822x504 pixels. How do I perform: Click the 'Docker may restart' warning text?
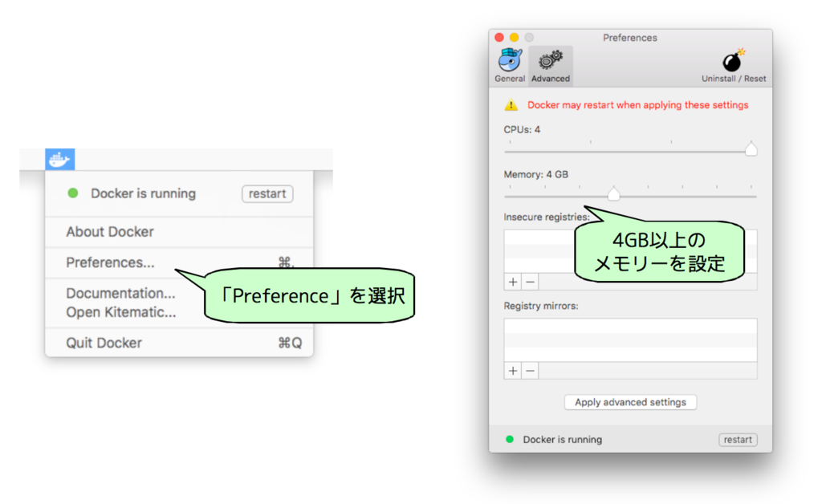coord(637,105)
